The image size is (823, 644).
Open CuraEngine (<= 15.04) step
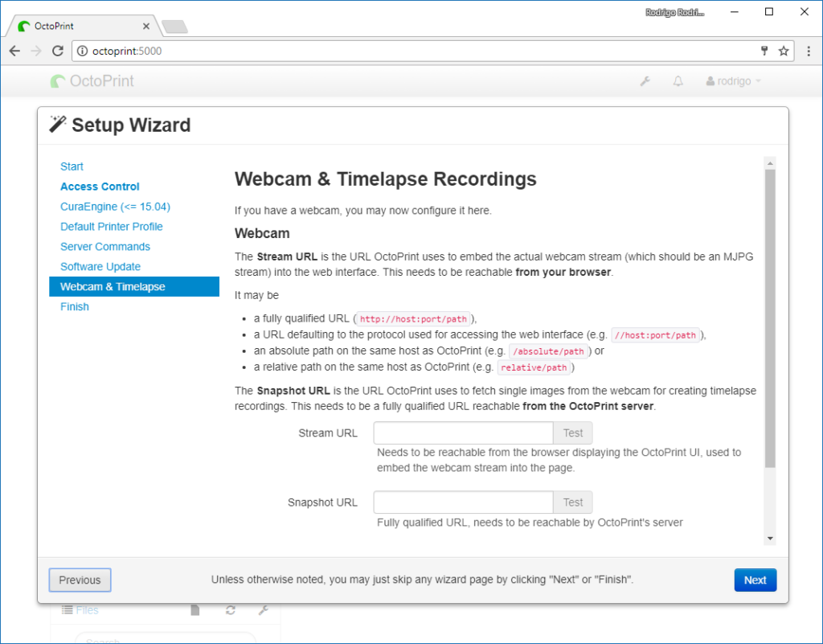(116, 207)
